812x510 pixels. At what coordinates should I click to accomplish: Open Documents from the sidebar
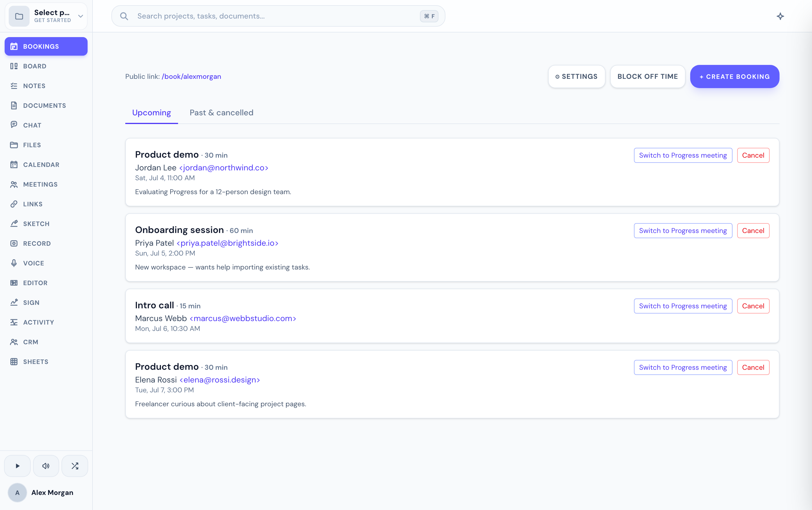[46, 105]
